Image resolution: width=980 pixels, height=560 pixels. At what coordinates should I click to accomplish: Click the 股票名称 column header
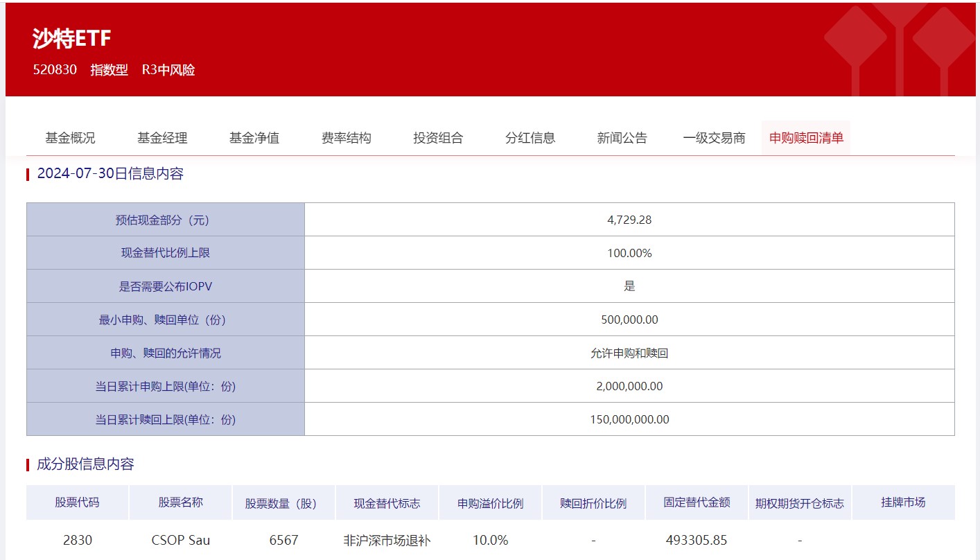pos(181,502)
